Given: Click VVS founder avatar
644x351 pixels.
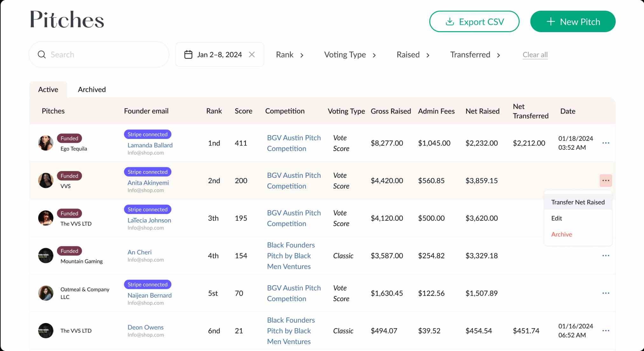Looking at the screenshot, I should click(46, 181).
